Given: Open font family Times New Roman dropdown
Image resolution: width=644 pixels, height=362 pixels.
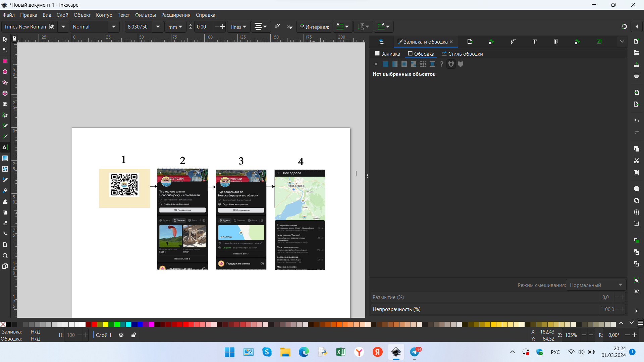Looking at the screenshot, I should click(x=63, y=27).
